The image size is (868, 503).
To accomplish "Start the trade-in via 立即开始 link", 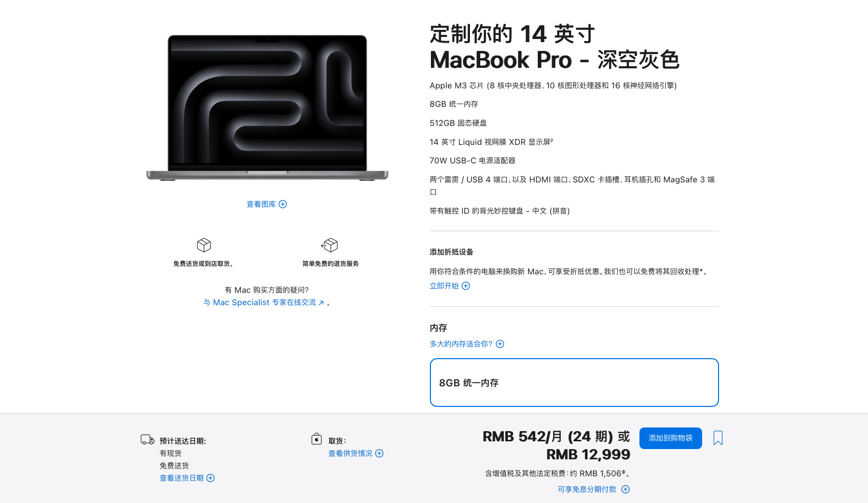I will [x=444, y=286].
